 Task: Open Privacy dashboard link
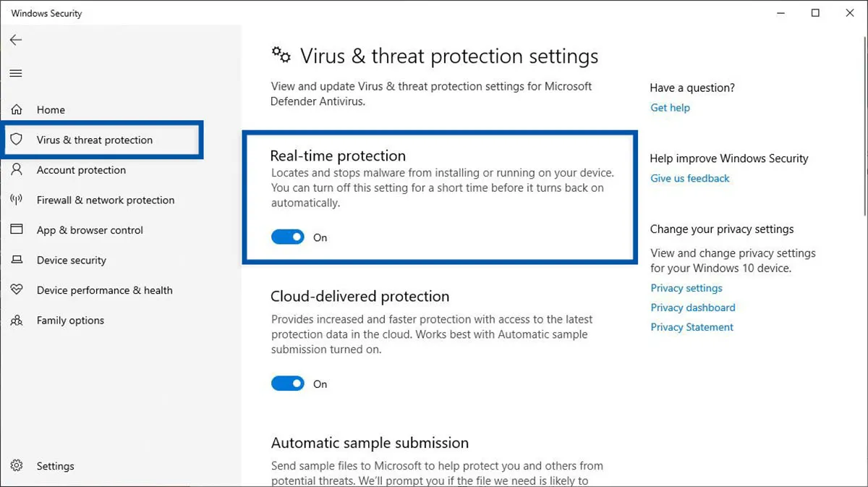pos(693,308)
